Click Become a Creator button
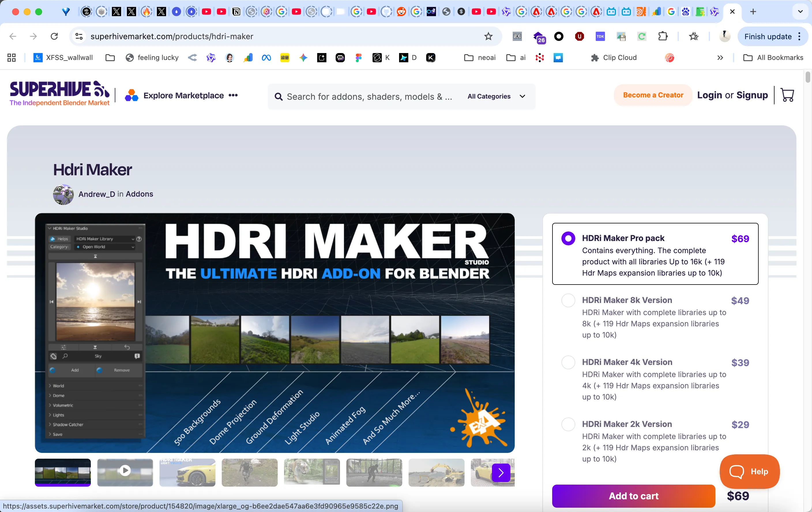 (x=653, y=95)
